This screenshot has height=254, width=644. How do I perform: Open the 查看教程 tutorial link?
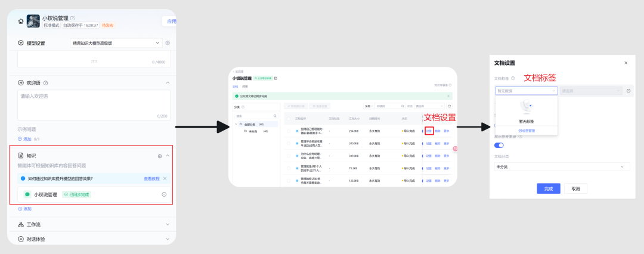point(151,179)
